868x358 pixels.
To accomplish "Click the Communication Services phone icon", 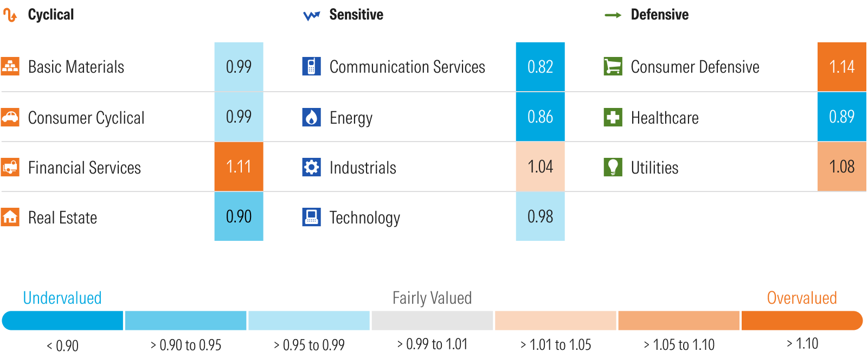I will 311,66.
